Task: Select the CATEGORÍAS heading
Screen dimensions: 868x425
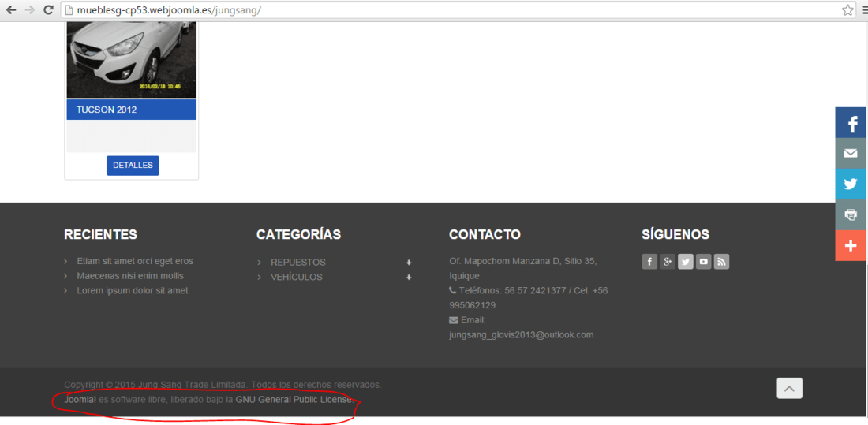Action: [x=298, y=235]
